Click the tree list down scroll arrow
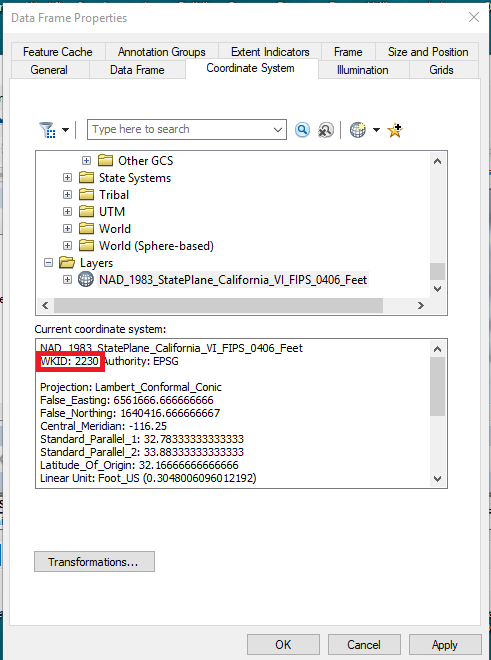Viewport: 491px width, 660px height. point(438,289)
